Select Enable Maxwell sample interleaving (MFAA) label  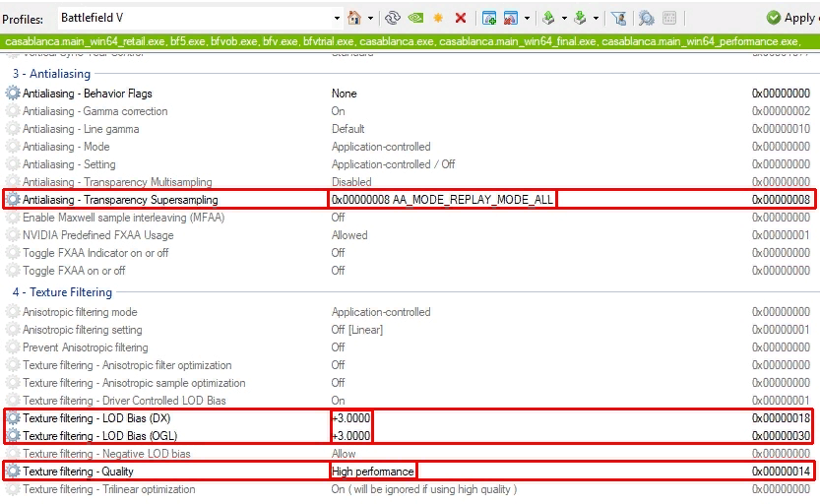[123, 218]
